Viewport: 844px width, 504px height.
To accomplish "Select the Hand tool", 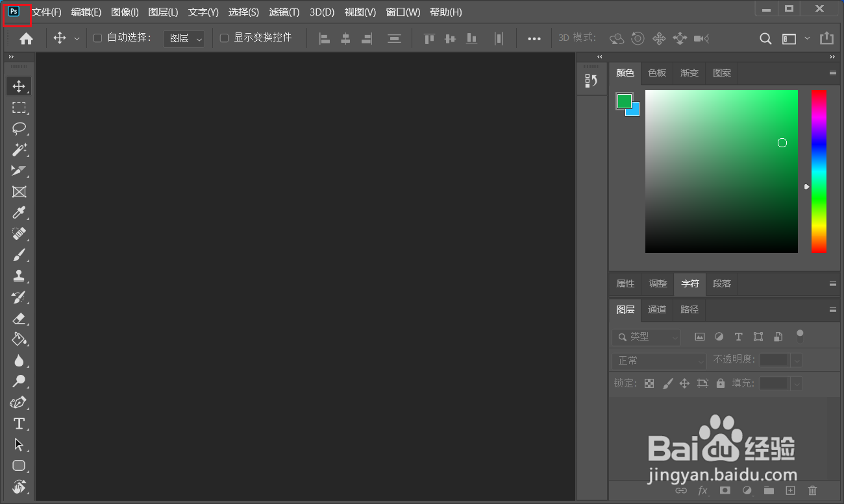I will pyautogui.click(x=19, y=486).
